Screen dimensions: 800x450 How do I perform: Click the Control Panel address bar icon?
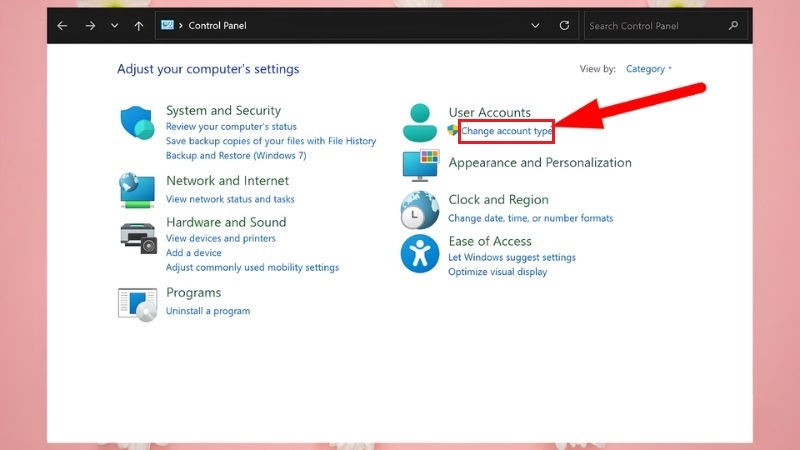(x=167, y=25)
